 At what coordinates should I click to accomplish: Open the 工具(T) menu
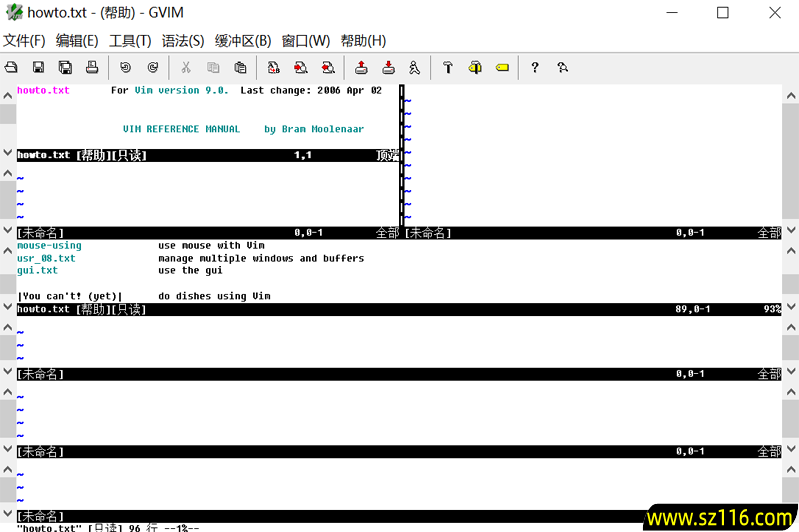(x=130, y=41)
